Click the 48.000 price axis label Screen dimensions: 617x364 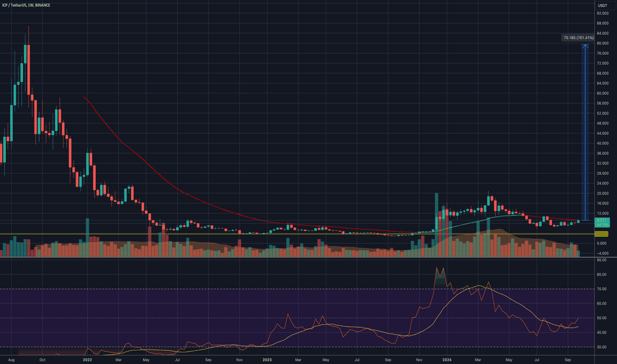[x=602, y=123]
